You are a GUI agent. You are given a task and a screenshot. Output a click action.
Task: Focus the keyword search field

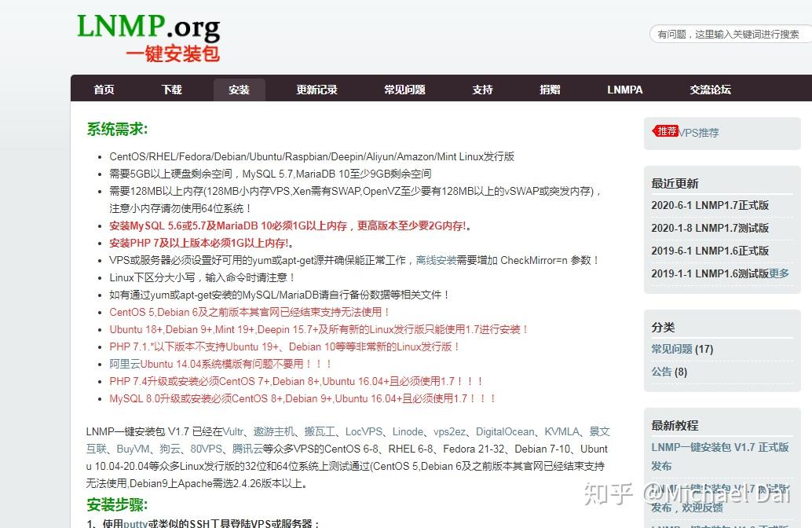[x=730, y=35]
